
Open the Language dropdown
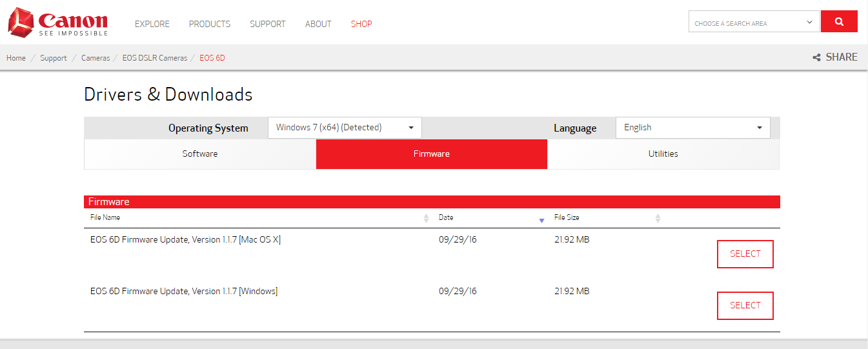(x=693, y=128)
